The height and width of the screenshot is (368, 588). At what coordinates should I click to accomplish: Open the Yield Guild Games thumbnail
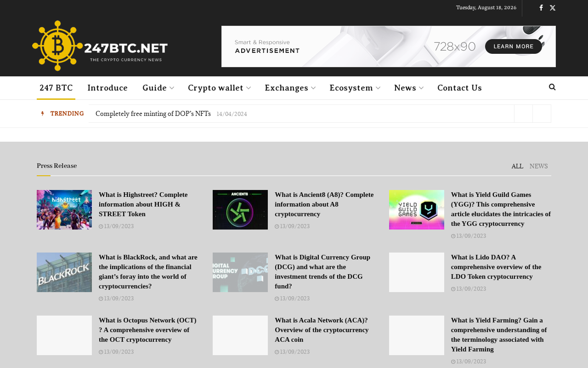[x=417, y=210]
